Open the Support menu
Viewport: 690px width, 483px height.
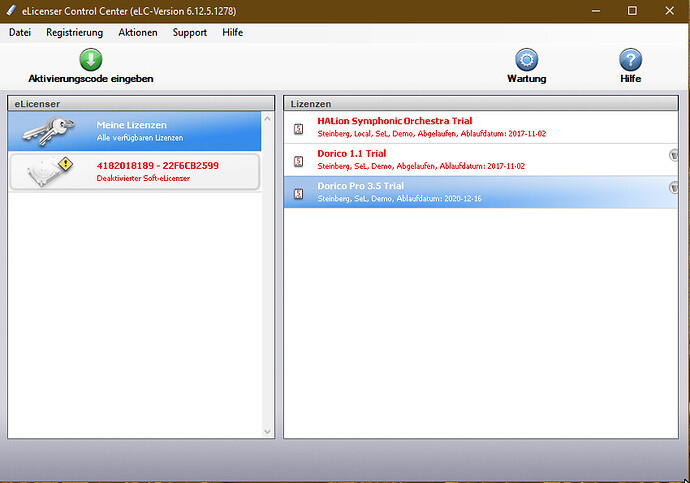tap(190, 33)
